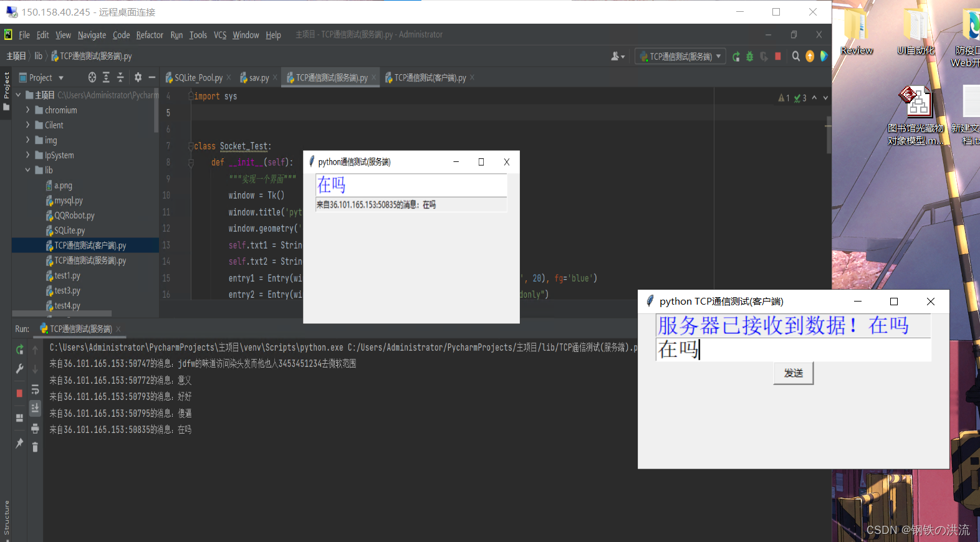Image resolution: width=980 pixels, height=542 pixels.
Task: Open Project panel settings gear
Action: pos(138,77)
